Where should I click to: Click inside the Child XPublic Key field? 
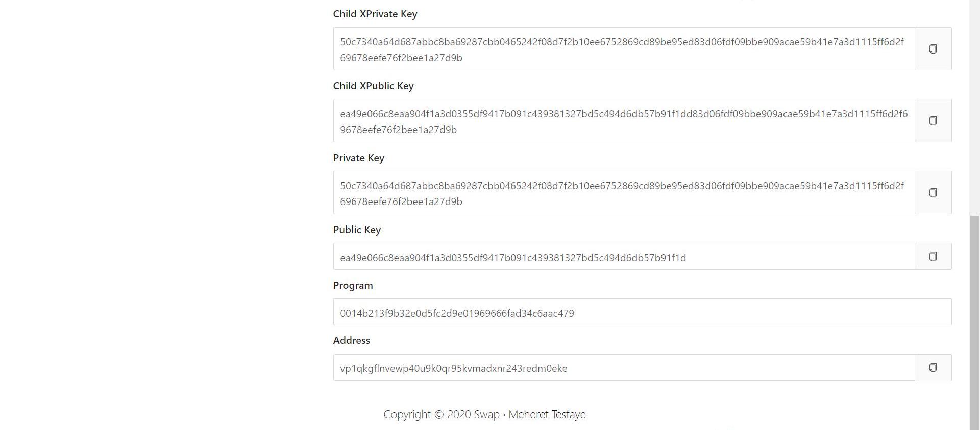click(624, 121)
